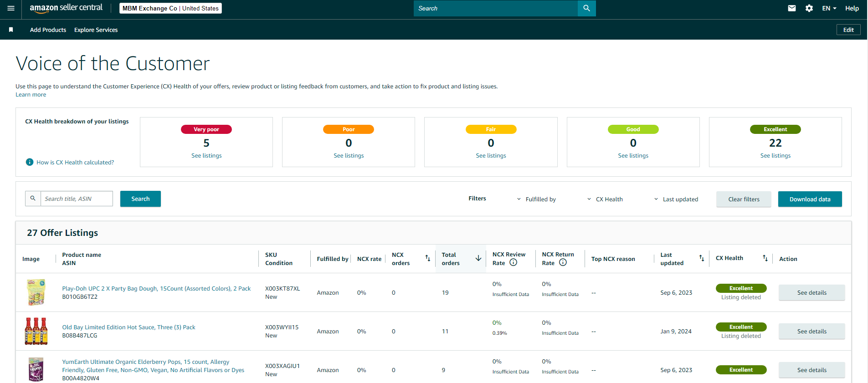Click the 0.39% review rate value
This screenshot has height=383, width=868.
coord(499,333)
